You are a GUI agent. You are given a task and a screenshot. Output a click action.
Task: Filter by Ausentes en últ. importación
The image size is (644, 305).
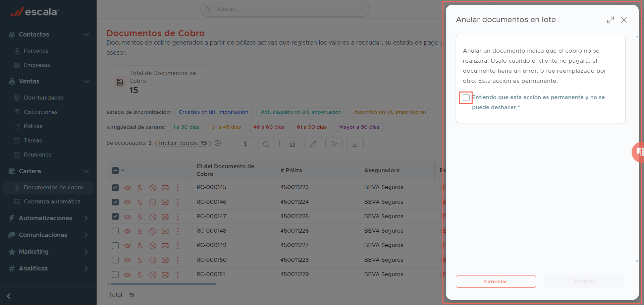point(390,112)
